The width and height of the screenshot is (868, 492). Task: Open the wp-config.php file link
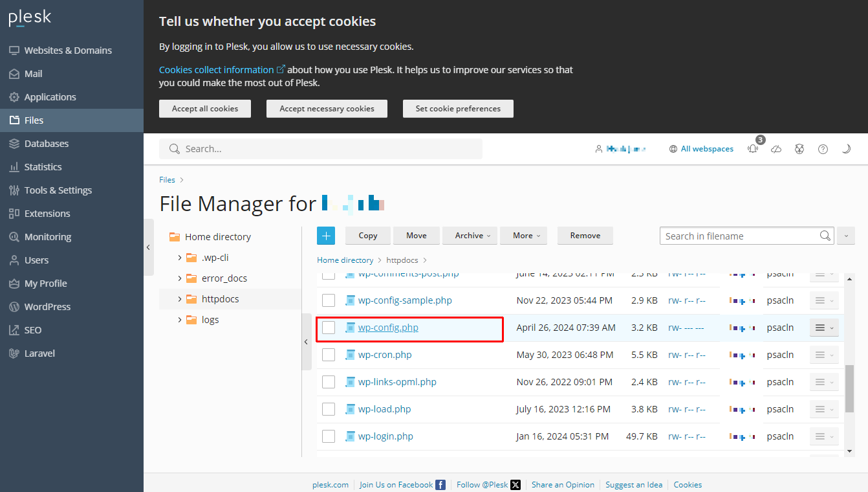tap(388, 328)
